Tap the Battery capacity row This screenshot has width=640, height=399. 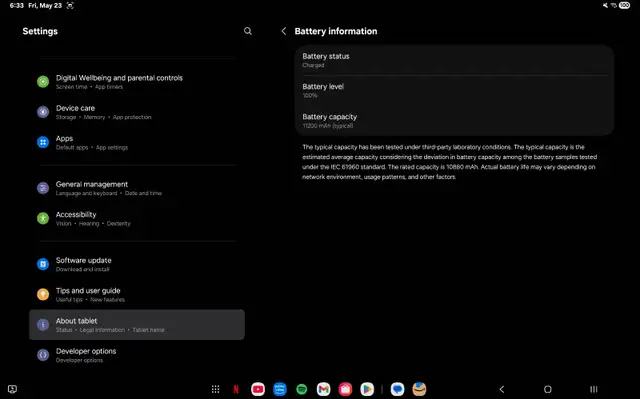coord(454,120)
